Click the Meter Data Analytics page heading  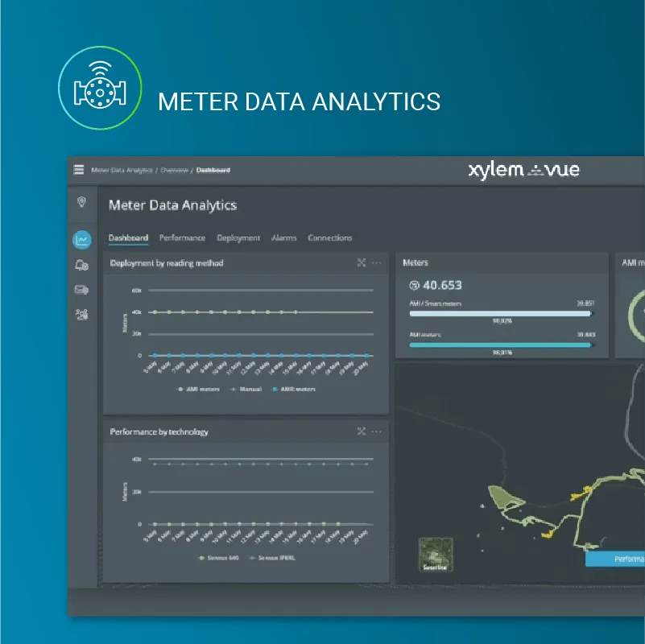click(x=173, y=205)
